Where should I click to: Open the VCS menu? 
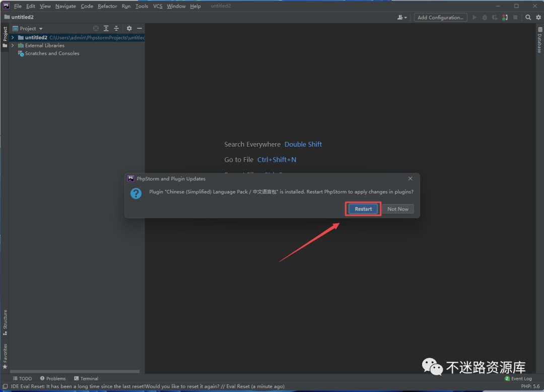click(158, 6)
